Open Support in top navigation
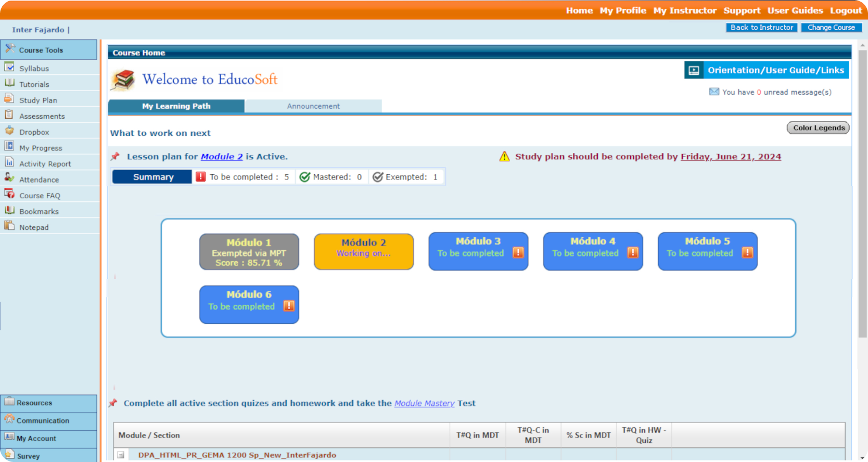The height and width of the screenshot is (462, 868). point(742,10)
